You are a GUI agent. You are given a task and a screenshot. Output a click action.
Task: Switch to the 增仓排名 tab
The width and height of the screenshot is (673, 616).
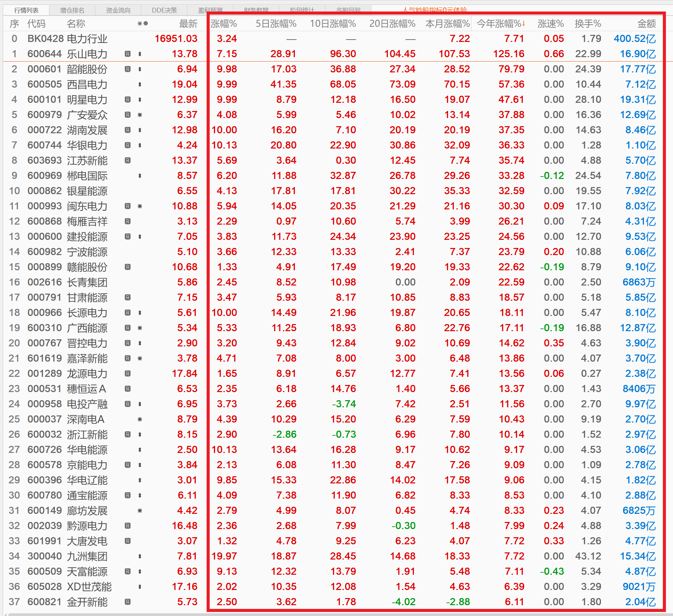(x=72, y=10)
